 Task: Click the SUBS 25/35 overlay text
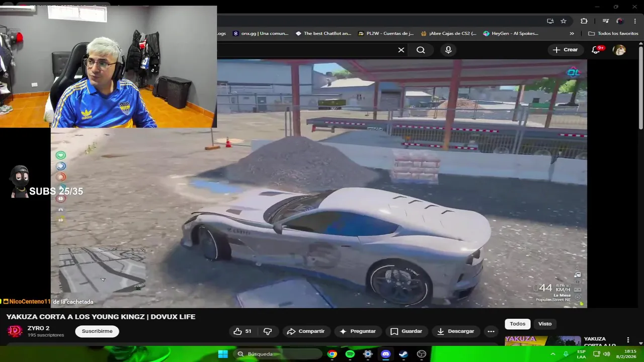[x=56, y=192]
